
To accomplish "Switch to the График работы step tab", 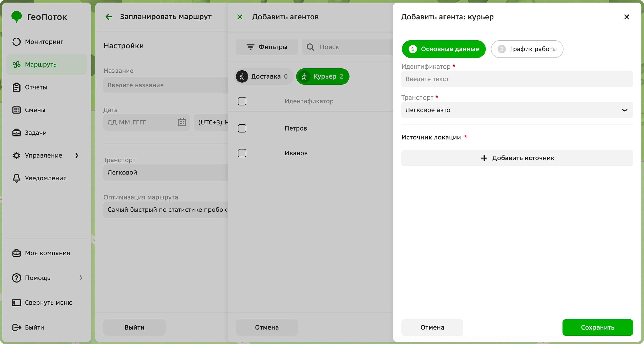I will [527, 49].
